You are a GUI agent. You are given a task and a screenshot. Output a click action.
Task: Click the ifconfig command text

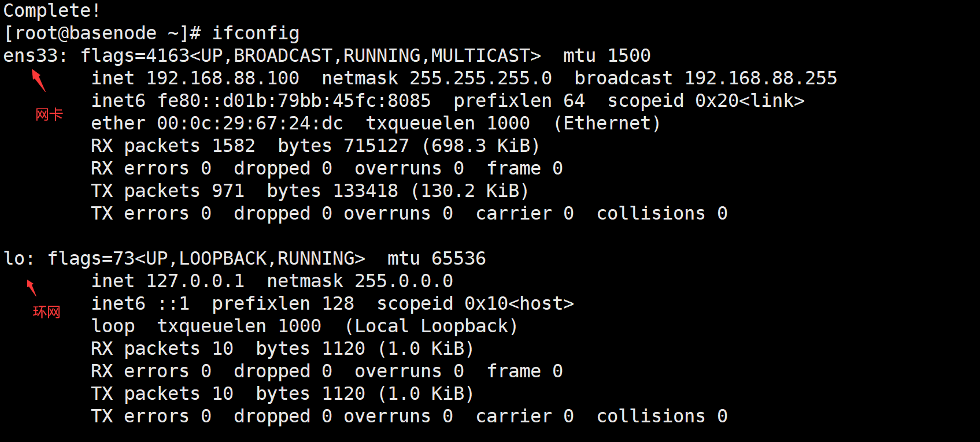256,34
